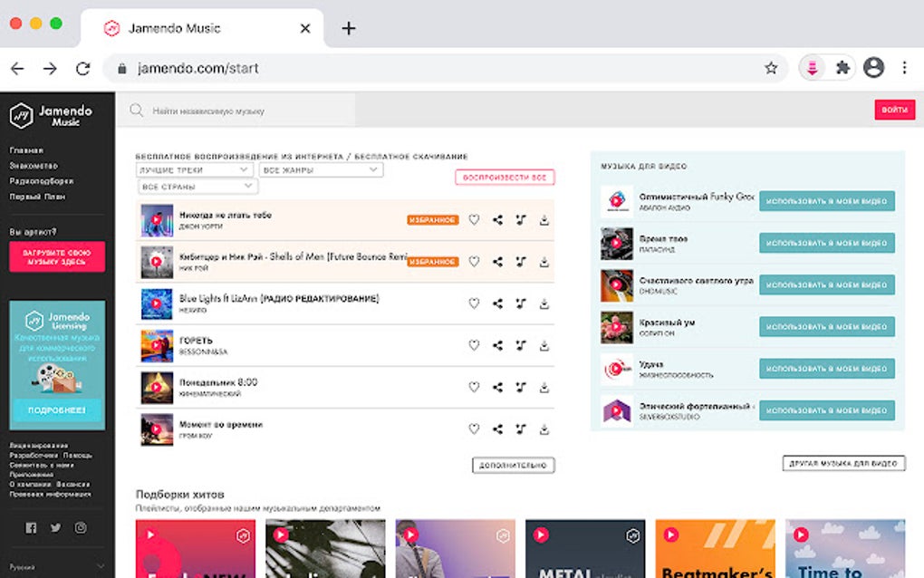Open «Все жанры» genre dropdown
The height and width of the screenshot is (578, 924).
click(x=321, y=170)
